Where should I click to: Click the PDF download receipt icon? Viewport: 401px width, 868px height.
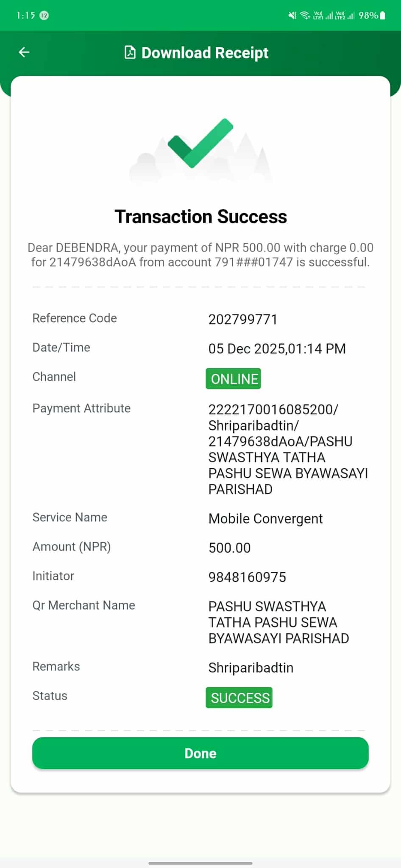tap(130, 53)
